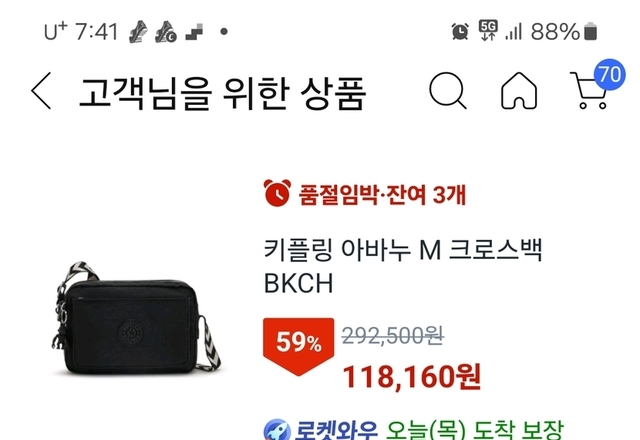Tap the alarm icon in status bar
Viewport: 640px width, 440px height.
click(x=460, y=31)
